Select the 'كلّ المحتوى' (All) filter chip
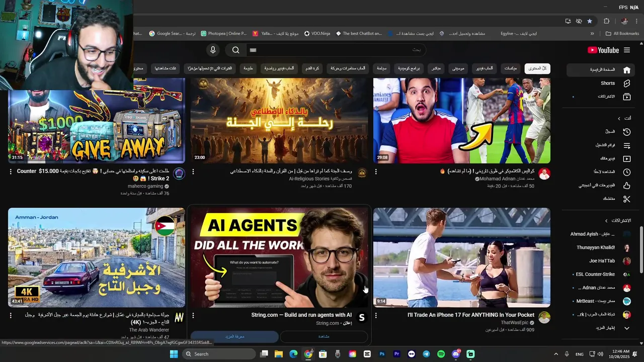Image resolution: width=644 pixels, height=362 pixels. click(x=537, y=68)
